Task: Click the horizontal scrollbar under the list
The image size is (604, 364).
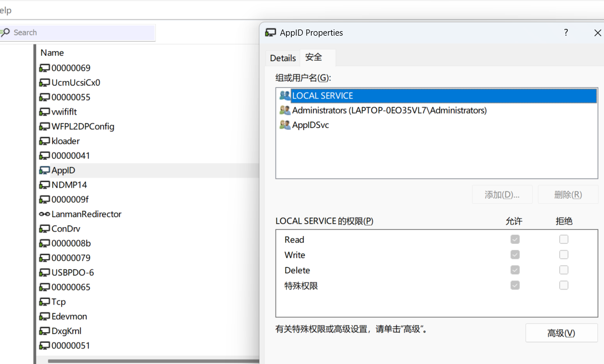Action: (x=150, y=361)
